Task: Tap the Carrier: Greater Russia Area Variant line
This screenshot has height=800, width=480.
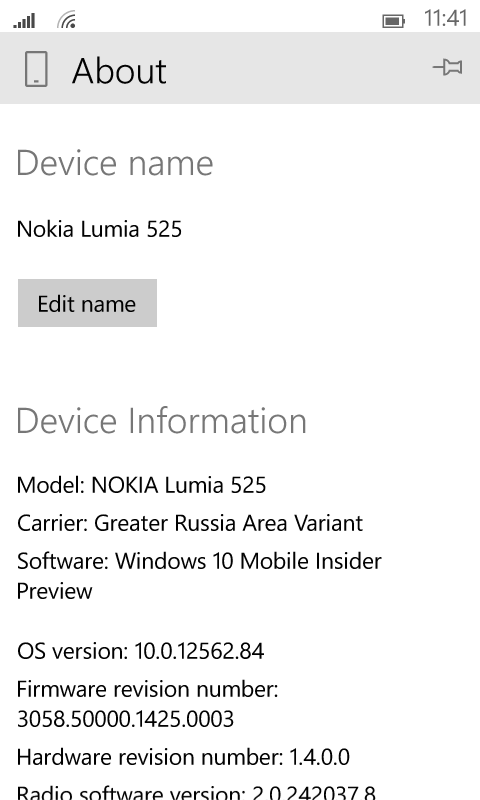Action: 190,523
